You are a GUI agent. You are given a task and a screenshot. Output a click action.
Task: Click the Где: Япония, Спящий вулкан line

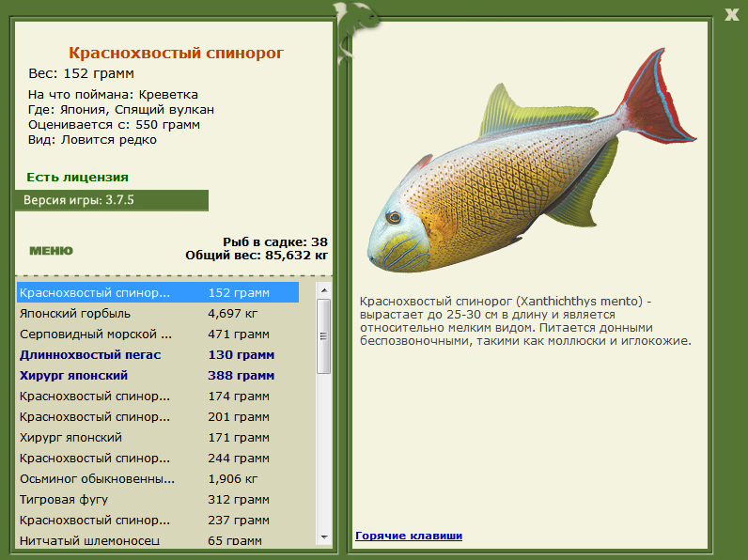coord(121,110)
